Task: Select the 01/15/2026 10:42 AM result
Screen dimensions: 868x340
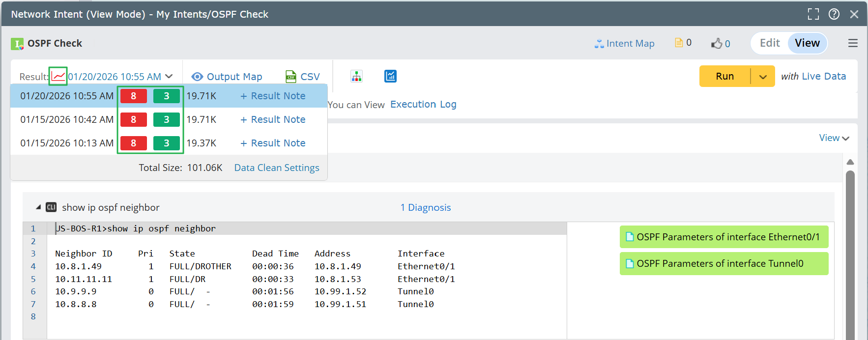Action: click(67, 119)
